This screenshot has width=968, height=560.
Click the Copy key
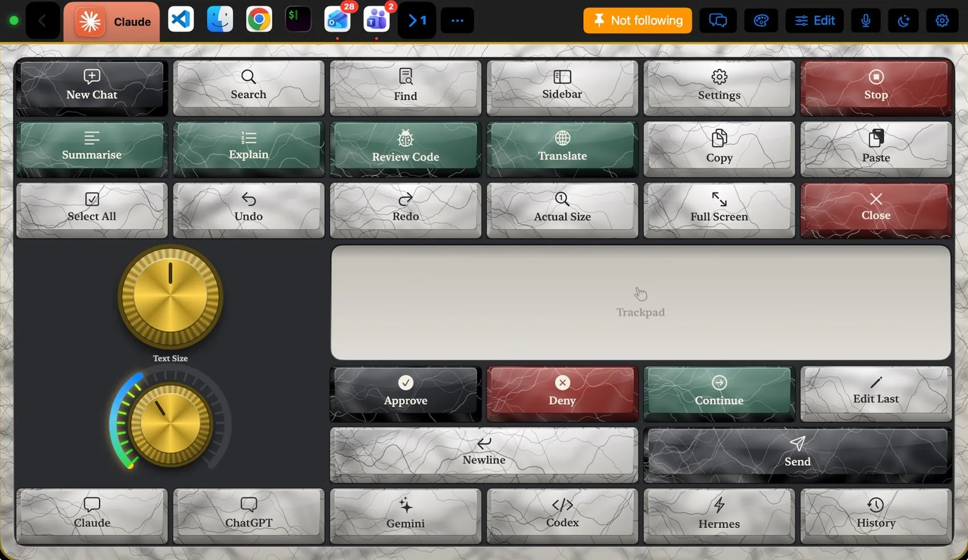(x=719, y=149)
